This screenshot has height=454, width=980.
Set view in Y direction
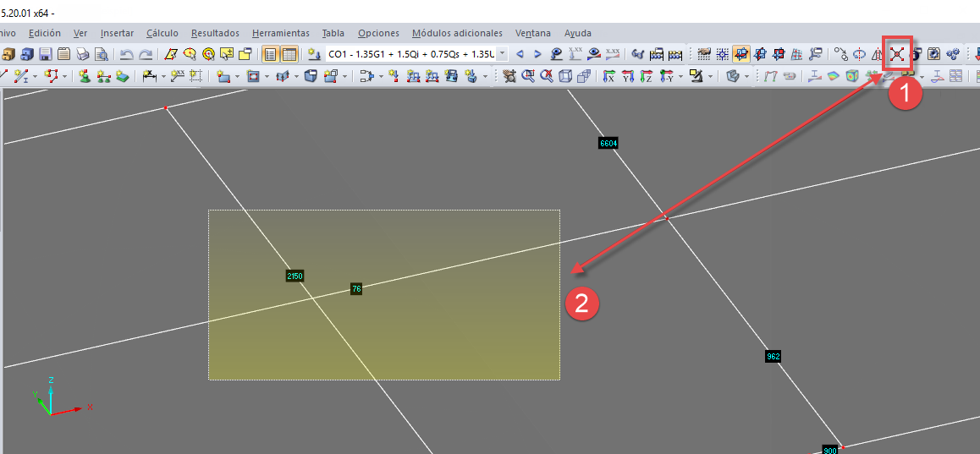coord(627,76)
